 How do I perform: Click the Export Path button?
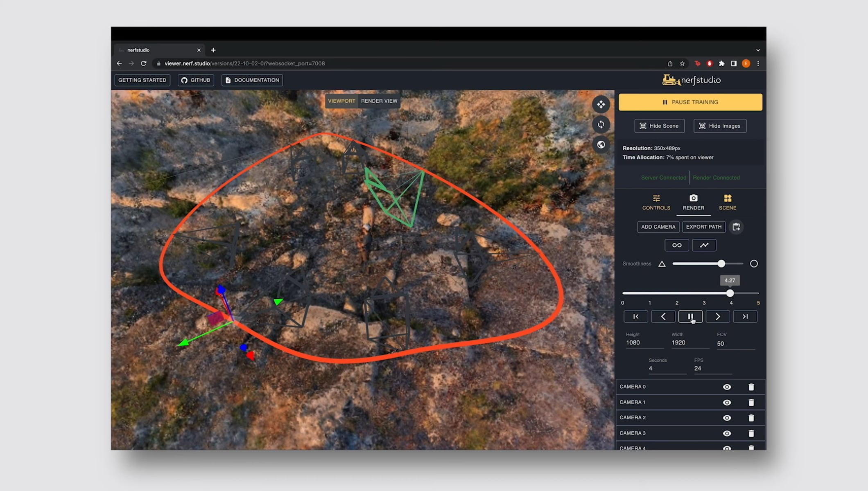pyautogui.click(x=703, y=227)
